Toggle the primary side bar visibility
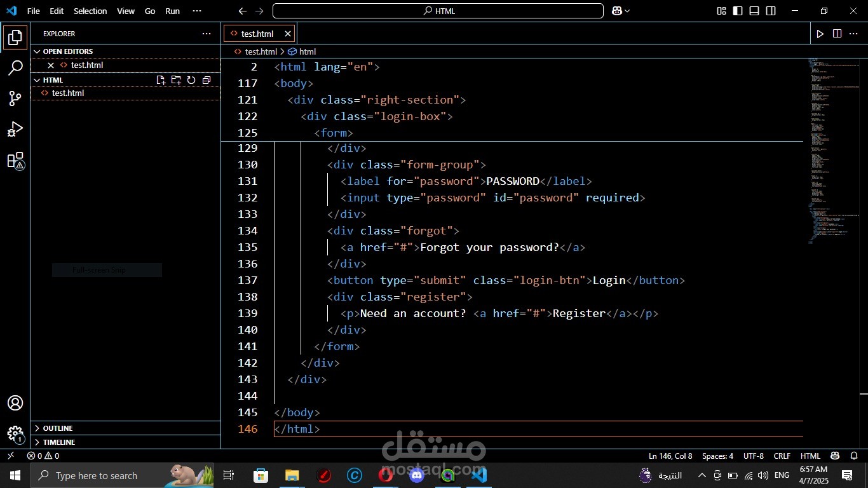 click(x=738, y=11)
